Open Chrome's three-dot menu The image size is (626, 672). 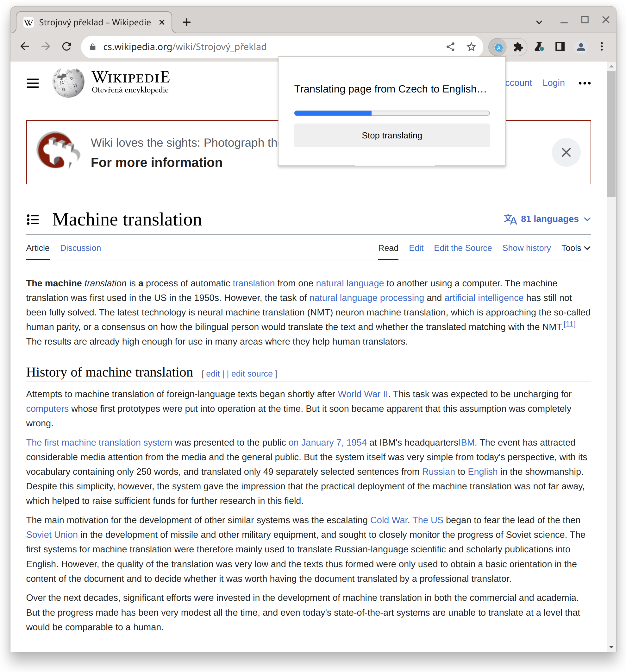coord(602,47)
